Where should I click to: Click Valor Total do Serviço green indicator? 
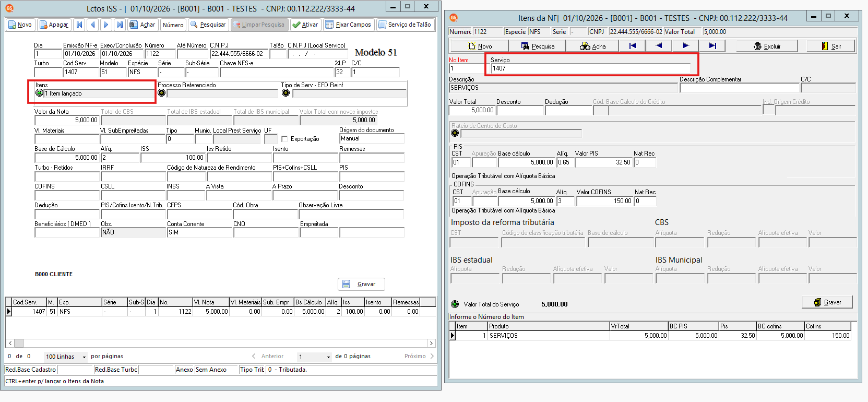click(455, 304)
